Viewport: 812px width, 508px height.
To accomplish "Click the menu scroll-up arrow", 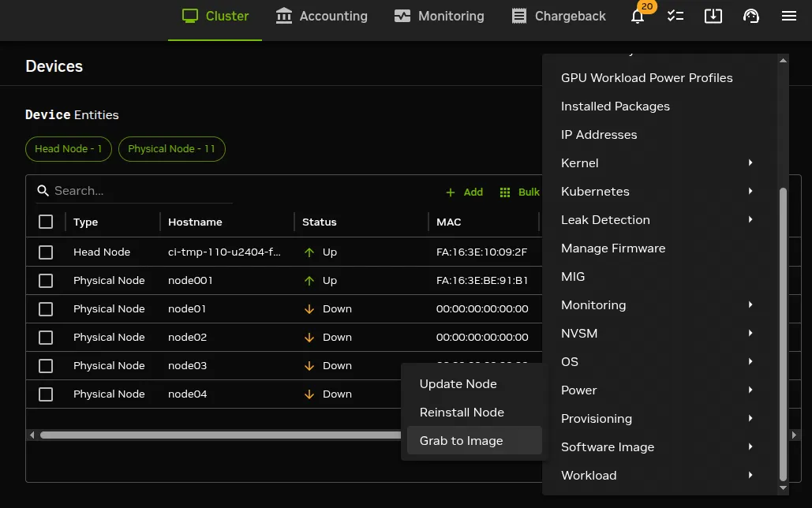I will (x=783, y=61).
